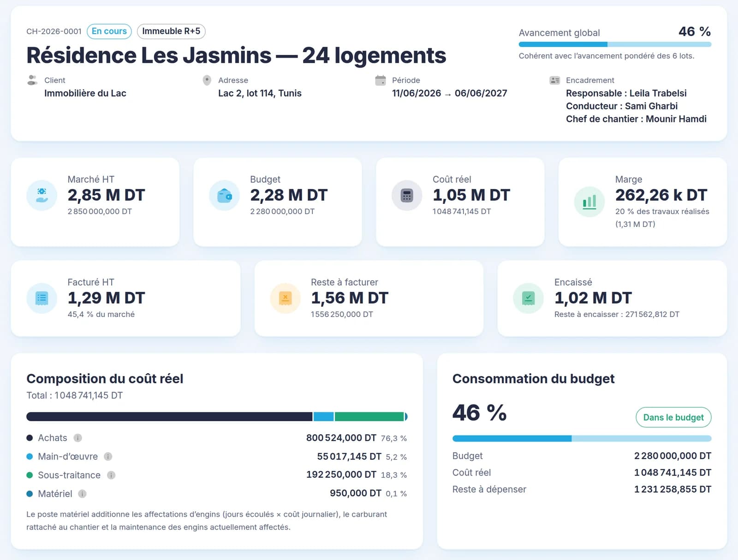Click the Achats amount 800 524,000 DT
Screen dimensions: 738x560
(341, 438)
